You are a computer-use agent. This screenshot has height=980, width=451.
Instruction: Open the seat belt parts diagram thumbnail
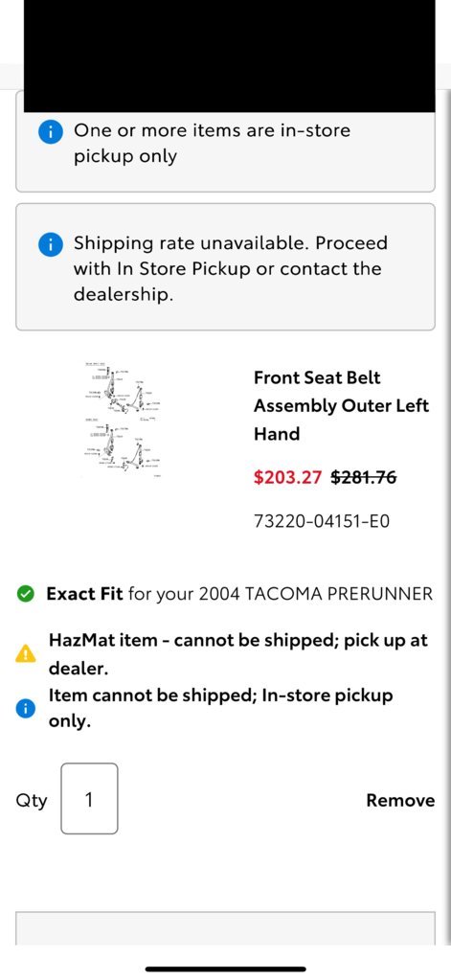(x=124, y=421)
